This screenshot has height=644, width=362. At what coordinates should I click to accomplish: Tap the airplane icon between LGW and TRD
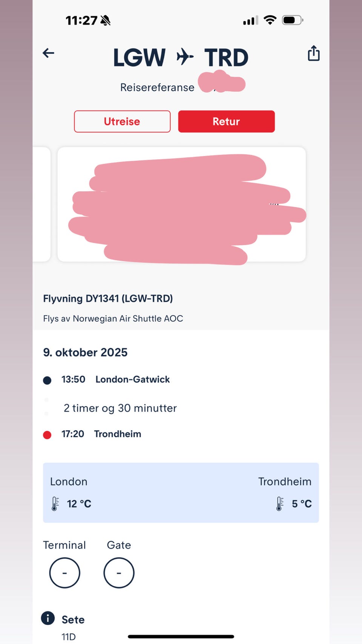click(x=185, y=57)
